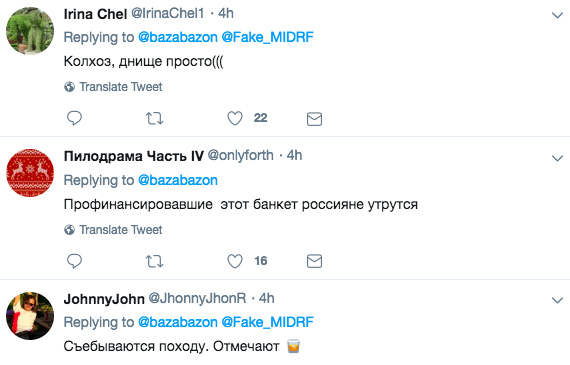Translate Irina Chel's tweet
The height and width of the screenshot is (365, 570).
point(113,87)
